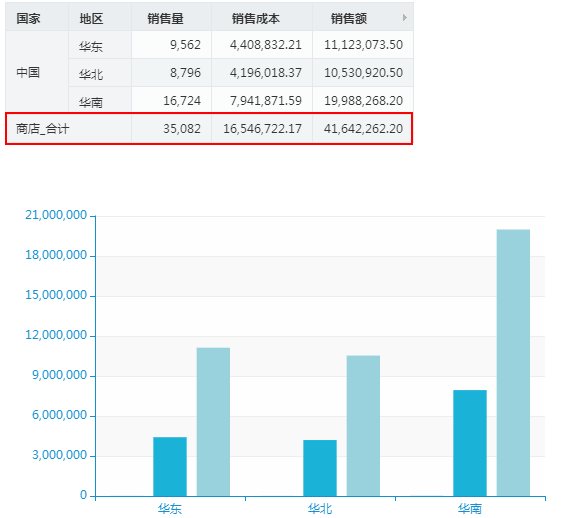Click the 华北 label on chart axis

coord(320,509)
